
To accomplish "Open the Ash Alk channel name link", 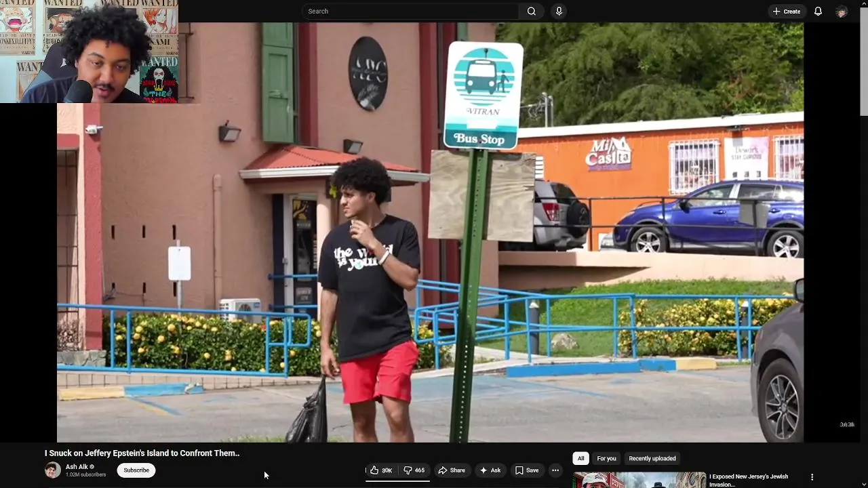I will pyautogui.click(x=77, y=466).
